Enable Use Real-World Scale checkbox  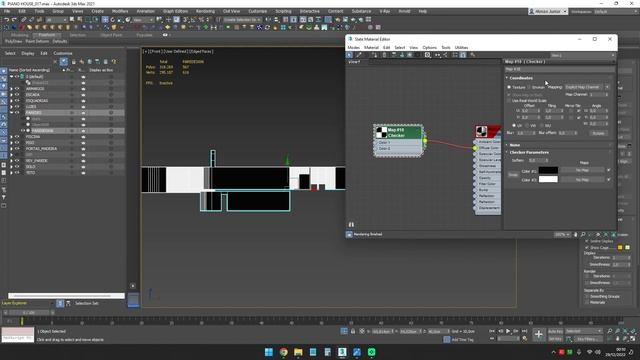[x=509, y=100]
